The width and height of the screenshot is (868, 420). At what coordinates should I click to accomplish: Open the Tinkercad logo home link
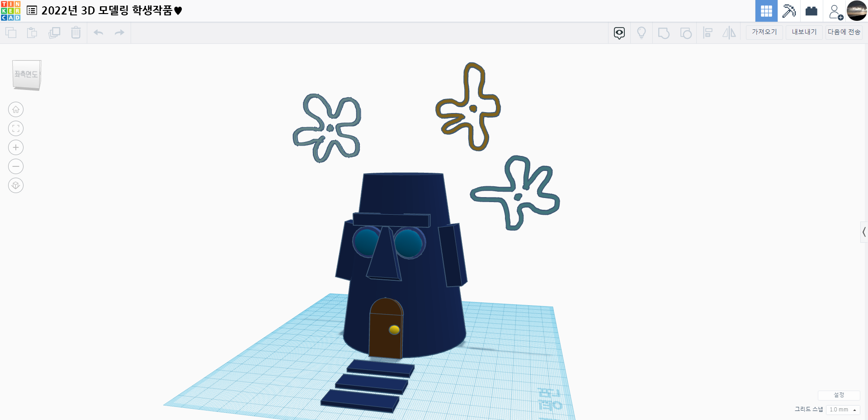coord(10,11)
